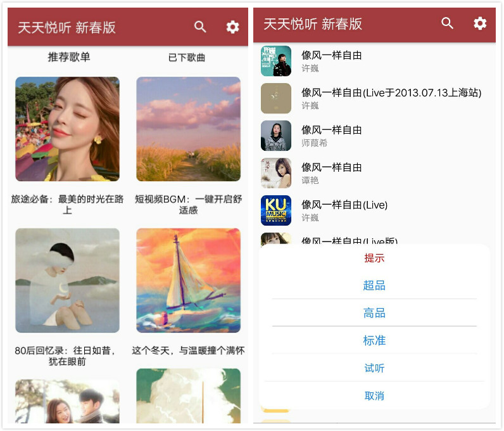Select song 像风一样自由(Live于2013.07.13上海站)

pos(391,93)
